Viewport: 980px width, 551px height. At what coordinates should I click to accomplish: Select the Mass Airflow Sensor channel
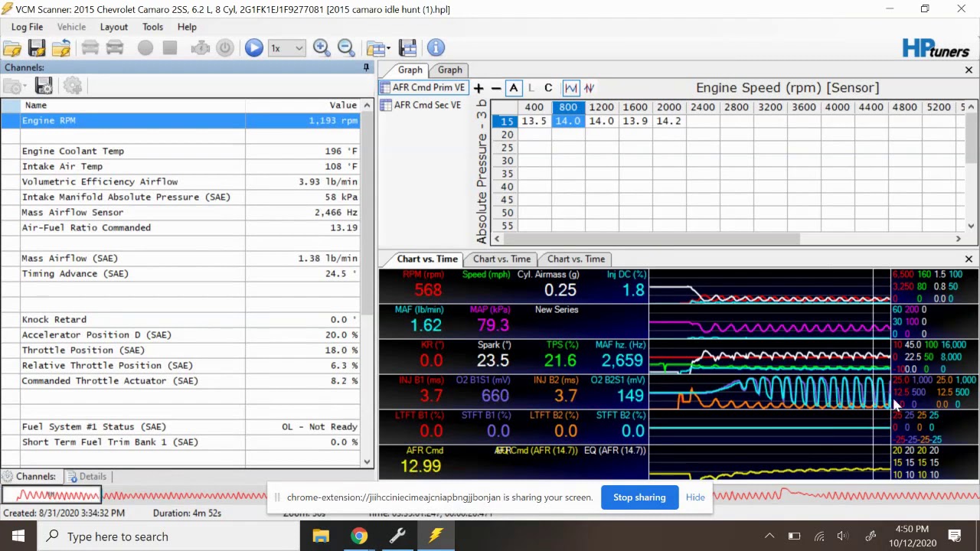click(x=181, y=213)
